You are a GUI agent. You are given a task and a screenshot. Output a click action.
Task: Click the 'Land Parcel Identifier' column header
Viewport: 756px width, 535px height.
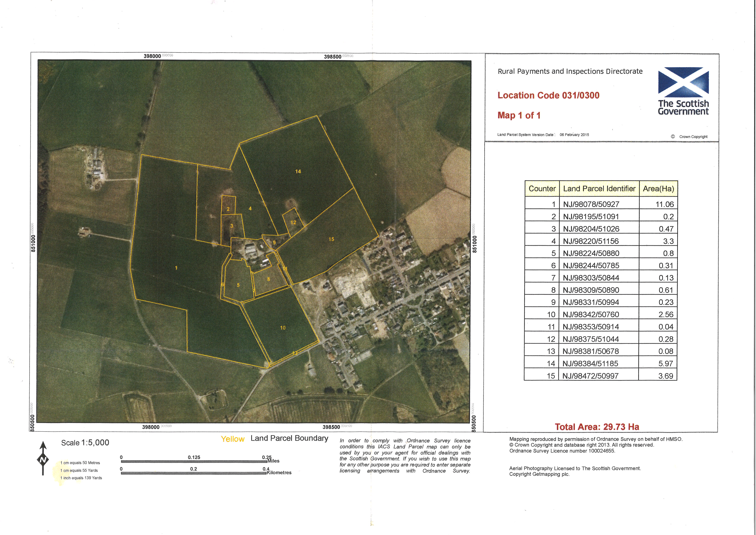599,189
